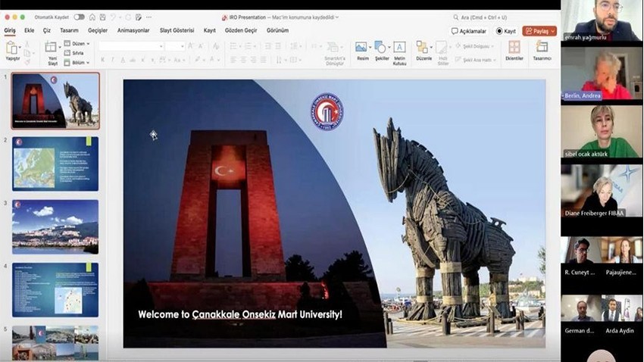This screenshot has height=362, width=644.
Task: Open the Tasarımcı designer pane
Action: [542, 48]
